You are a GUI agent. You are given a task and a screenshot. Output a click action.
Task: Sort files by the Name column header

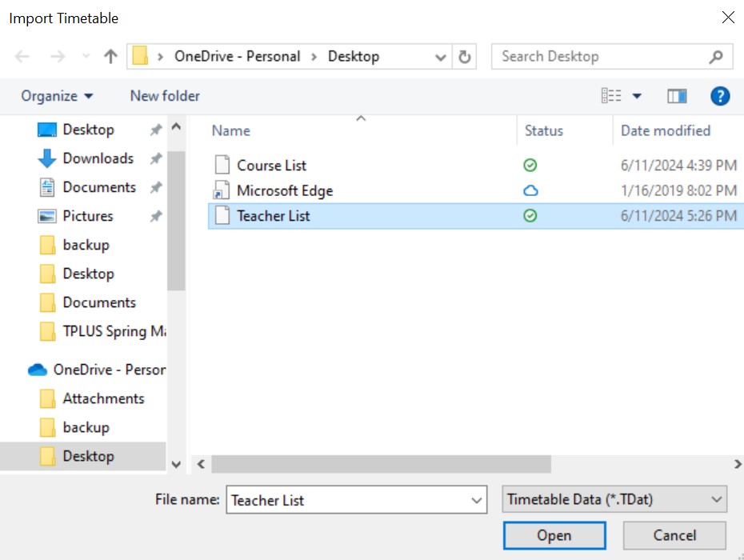[230, 130]
